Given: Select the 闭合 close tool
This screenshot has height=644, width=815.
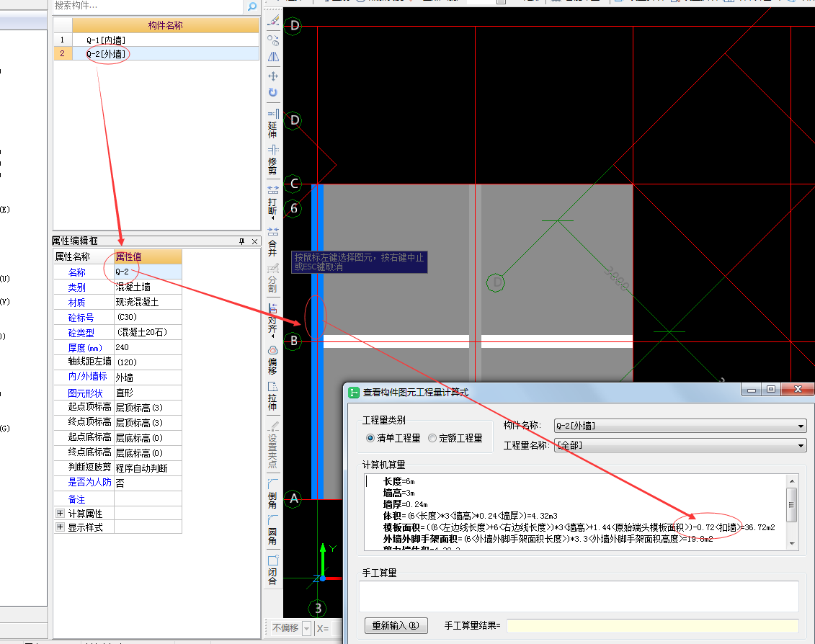Looking at the screenshot, I should pos(273,571).
